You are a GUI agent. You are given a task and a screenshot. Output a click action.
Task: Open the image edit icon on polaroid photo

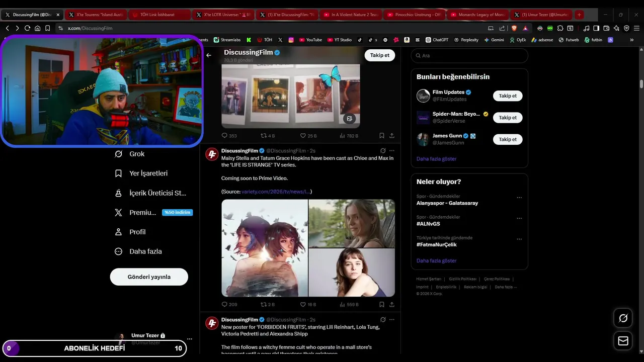point(350,119)
